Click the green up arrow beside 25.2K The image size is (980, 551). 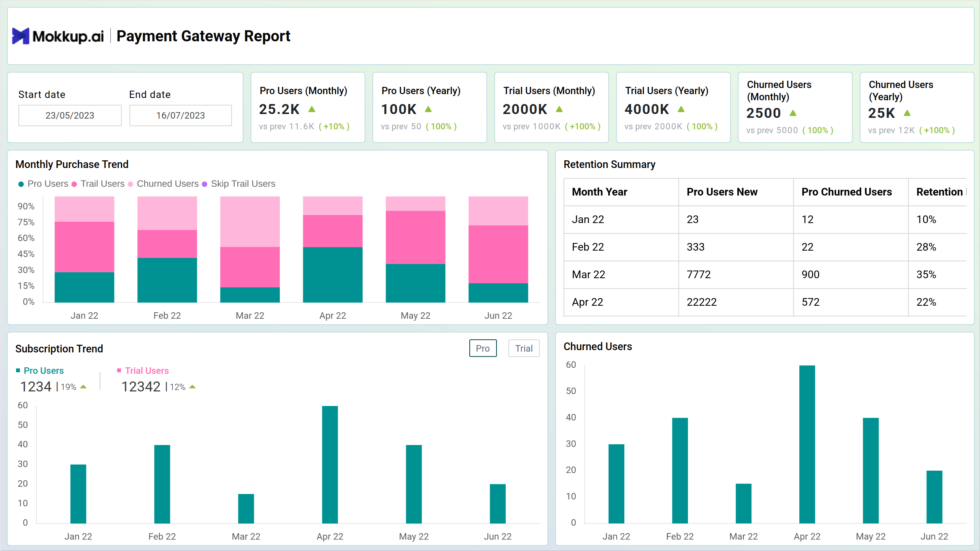point(312,109)
